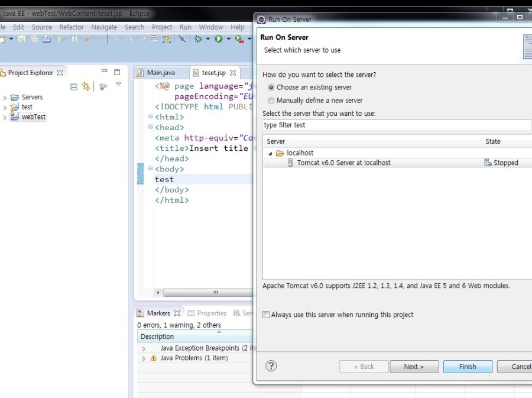Screen dimensions: 532x398
Task: Select Manually define a new server radio
Action: coord(271,101)
